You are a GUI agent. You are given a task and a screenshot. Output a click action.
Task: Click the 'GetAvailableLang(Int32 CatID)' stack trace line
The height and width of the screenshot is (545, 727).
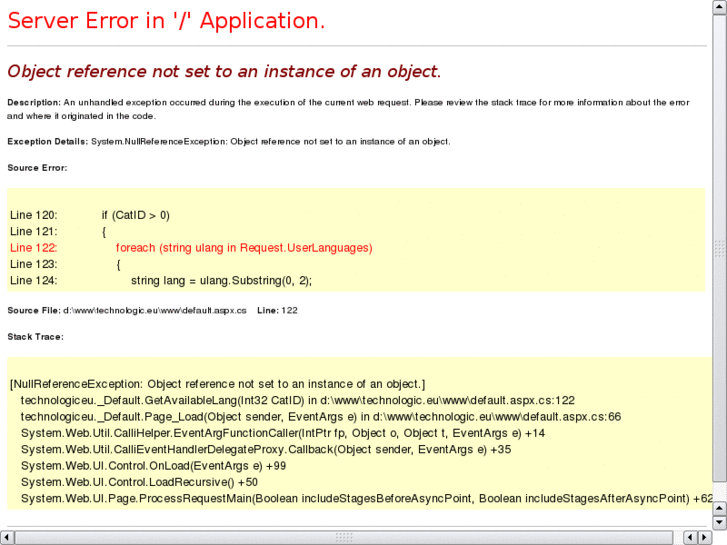coord(298,400)
